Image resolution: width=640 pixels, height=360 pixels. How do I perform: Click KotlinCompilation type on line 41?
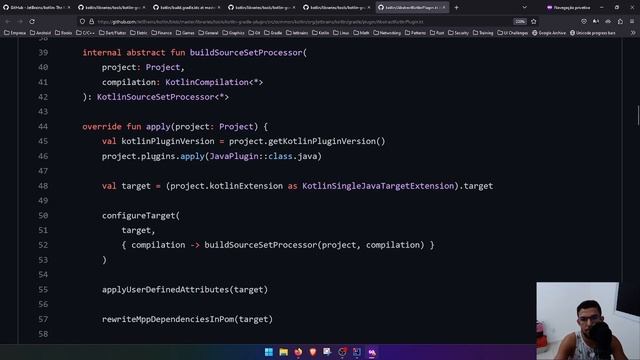point(207,82)
